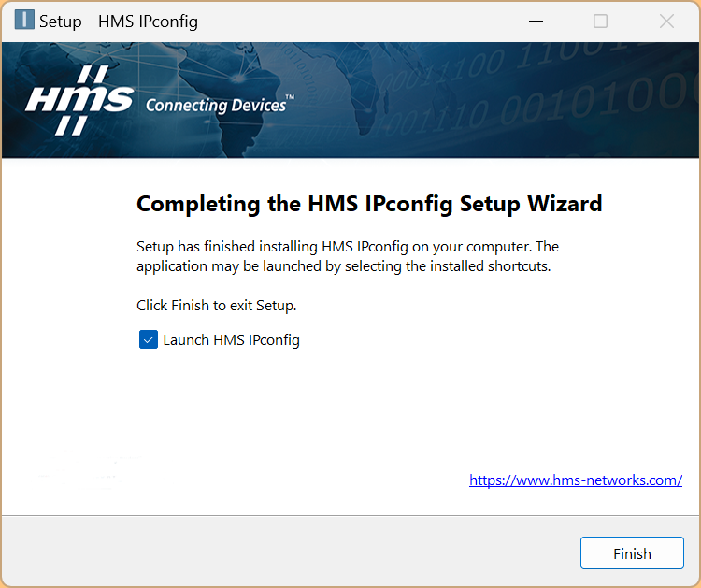Click the 'Click Finish to exit Setup.' text
Screen dimensions: 701x588
[x=217, y=306]
